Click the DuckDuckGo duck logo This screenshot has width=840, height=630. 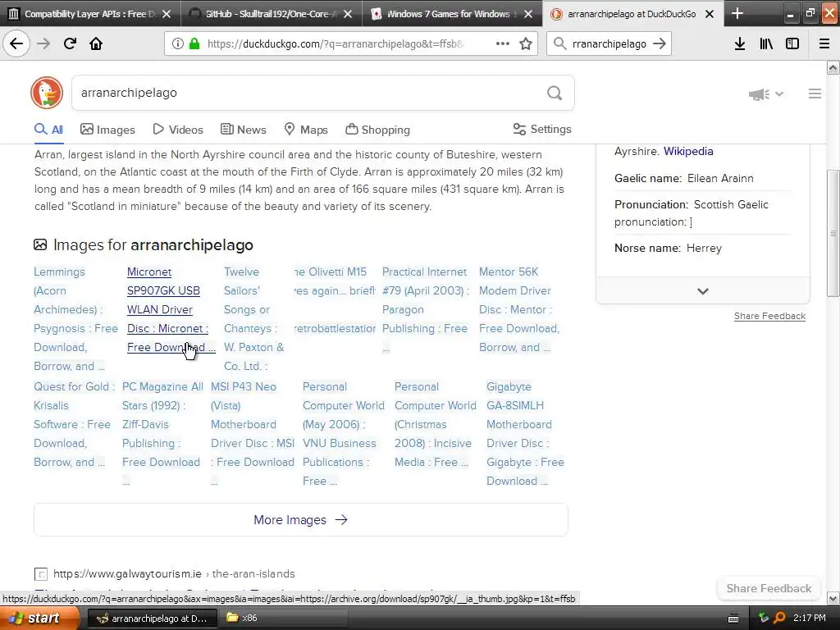47,93
